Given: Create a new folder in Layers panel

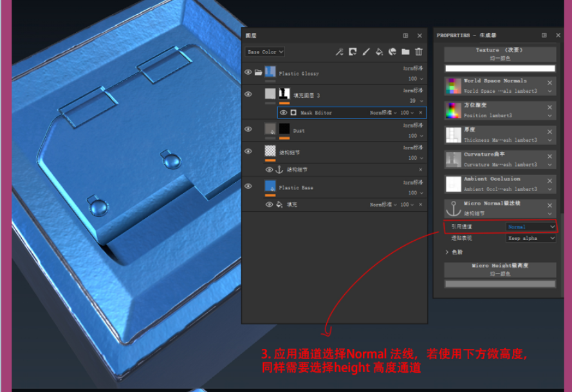Looking at the screenshot, I should [405, 52].
